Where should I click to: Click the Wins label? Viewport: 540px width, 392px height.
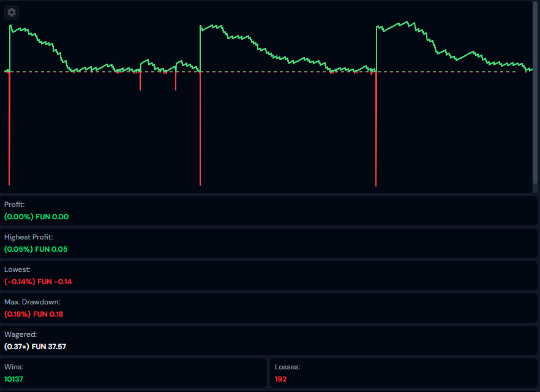[13, 367]
